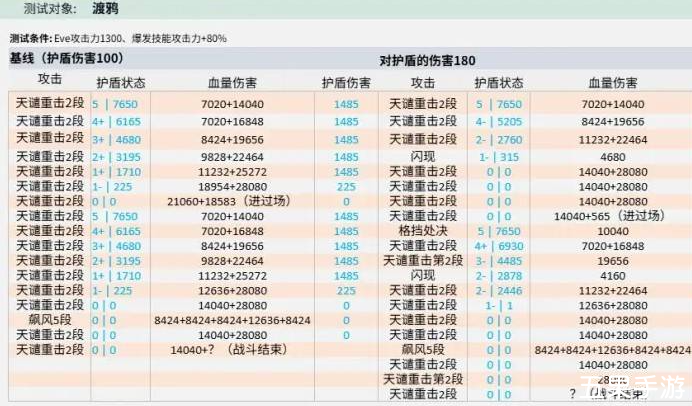The image size is (692, 406).
Task: Click the shield state cell 1- | 315
Action: coord(499,157)
